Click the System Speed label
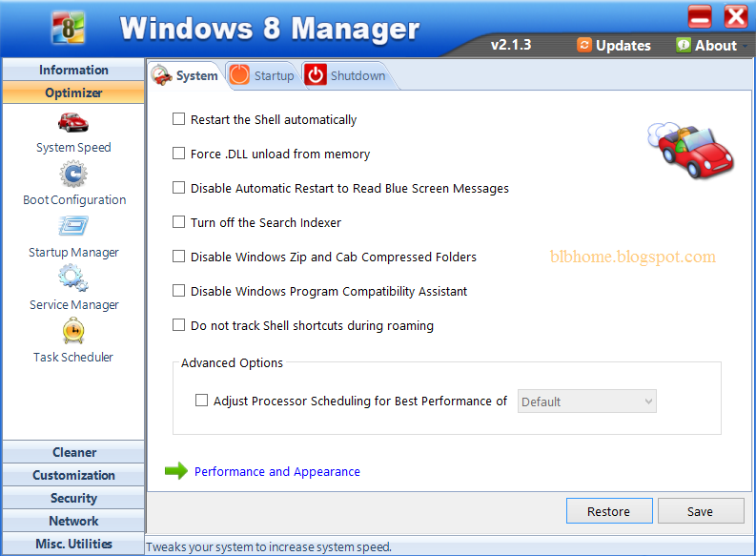This screenshot has width=756, height=556. 73,147
